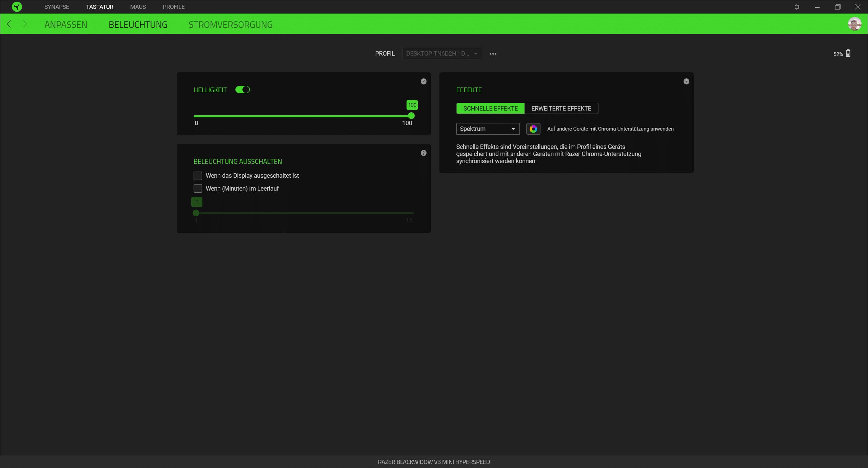Click the Helligkeit brightness slider track
The height and width of the screenshot is (468, 868).
[x=302, y=116]
